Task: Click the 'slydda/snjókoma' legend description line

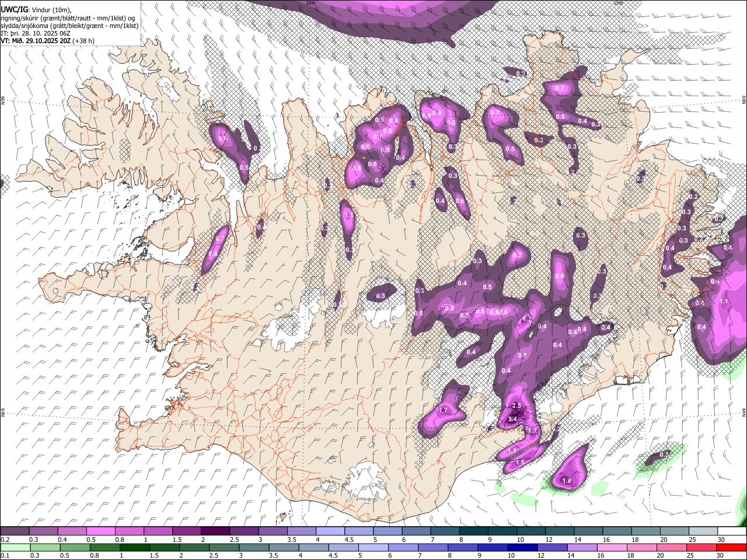Action: [69, 26]
